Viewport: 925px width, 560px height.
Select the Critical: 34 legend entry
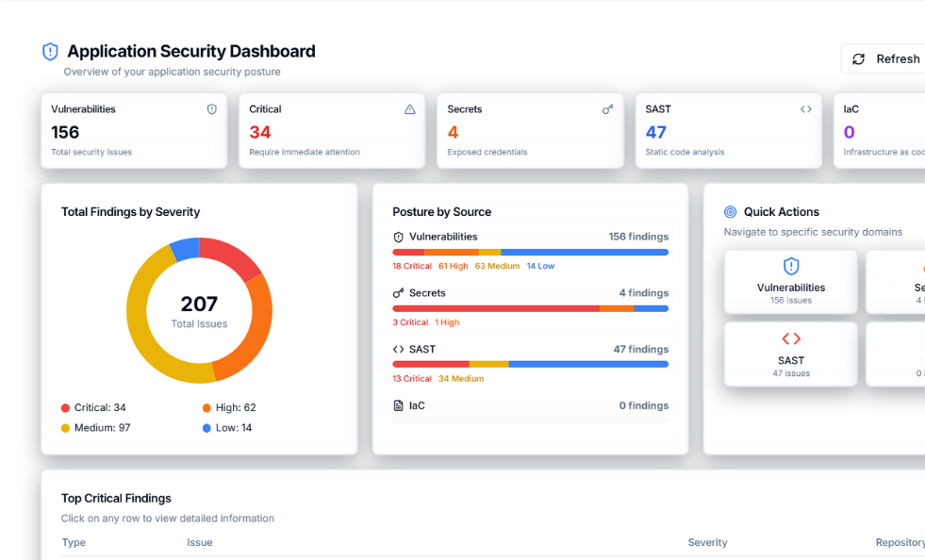93,408
